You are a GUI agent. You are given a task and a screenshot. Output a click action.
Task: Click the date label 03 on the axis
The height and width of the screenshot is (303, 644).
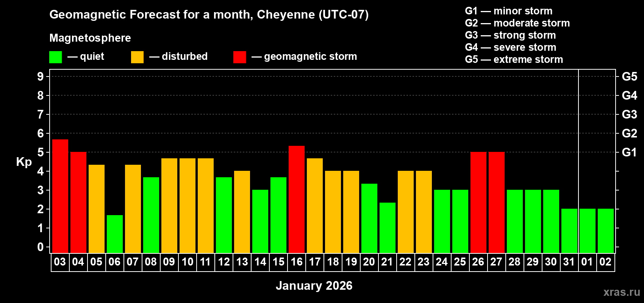(x=60, y=262)
